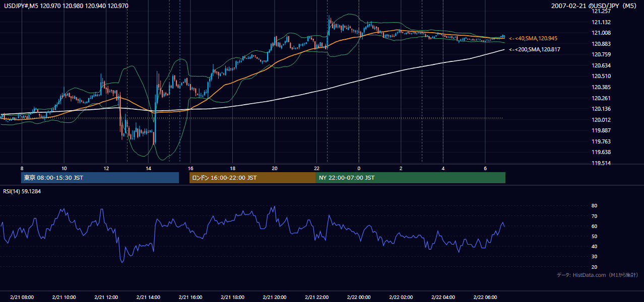Click the 2/21 22:00 time label
The height and width of the screenshot is (302, 644).
316,297
